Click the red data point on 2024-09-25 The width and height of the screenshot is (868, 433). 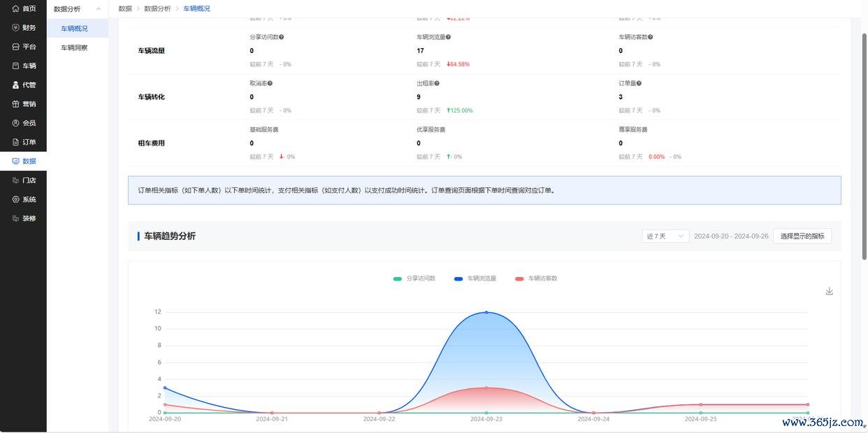tap(701, 404)
